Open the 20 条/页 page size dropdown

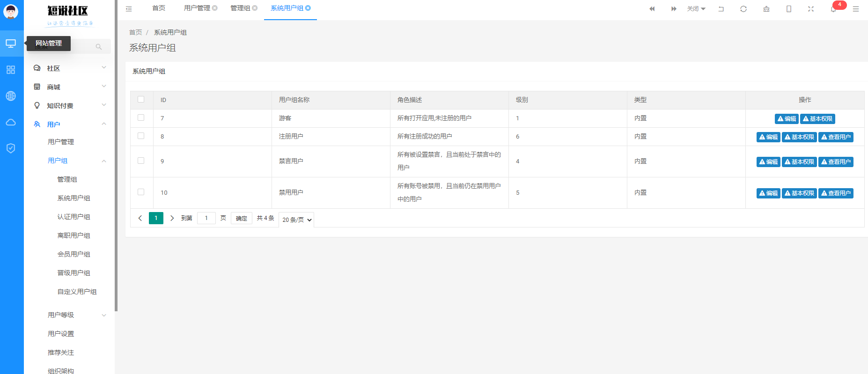[x=296, y=220]
